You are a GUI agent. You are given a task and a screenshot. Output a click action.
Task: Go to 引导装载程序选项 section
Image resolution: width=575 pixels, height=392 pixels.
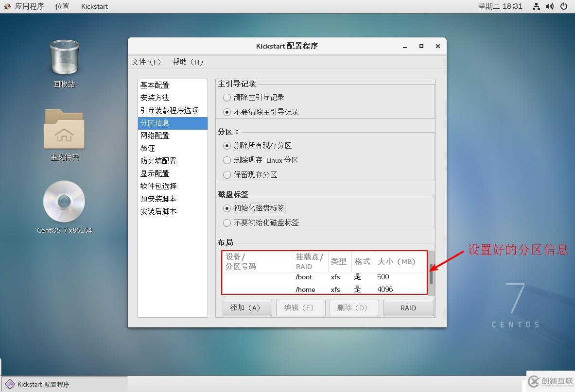click(x=173, y=110)
